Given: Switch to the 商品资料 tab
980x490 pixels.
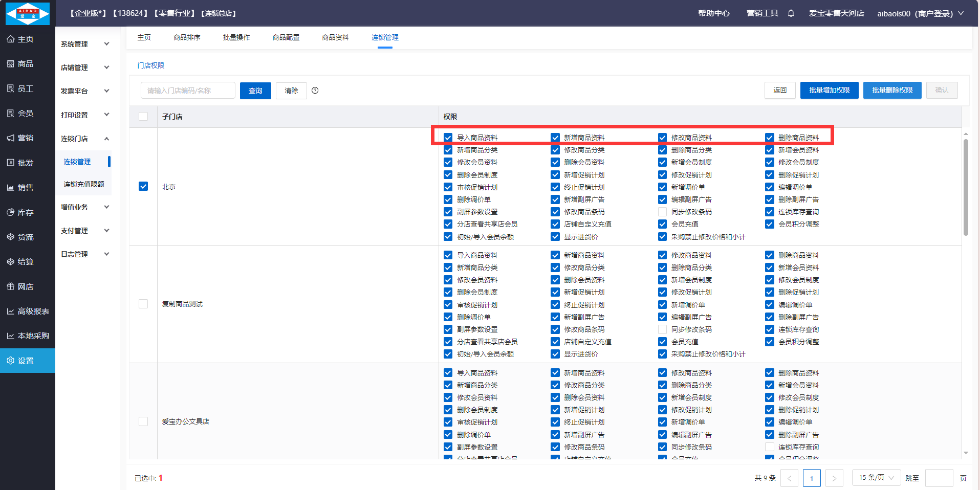Looking at the screenshot, I should [x=335, y=37].
